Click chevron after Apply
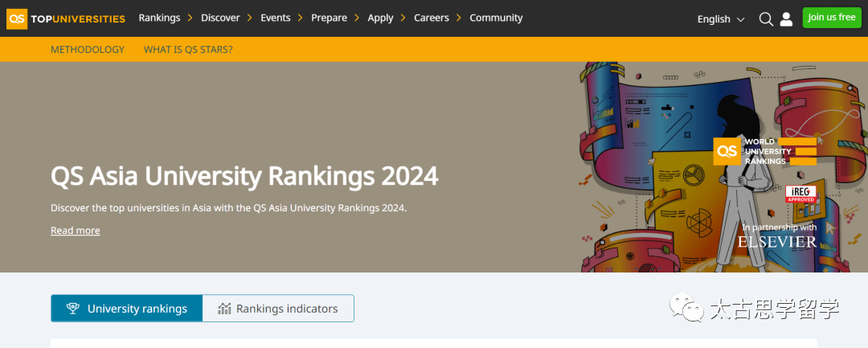 (403, 18)
